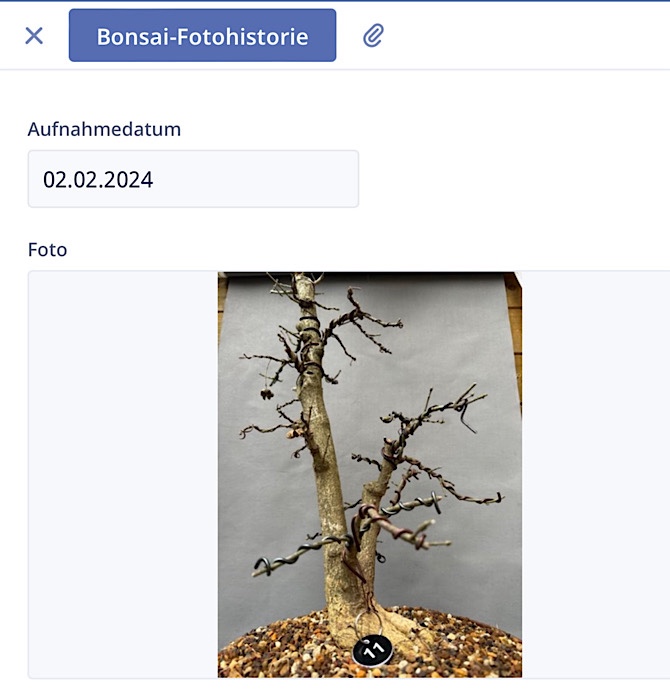This screenshot has width=670, height=700.
Task: Click the black number 11 tag in photo
Action: point(372,650)
